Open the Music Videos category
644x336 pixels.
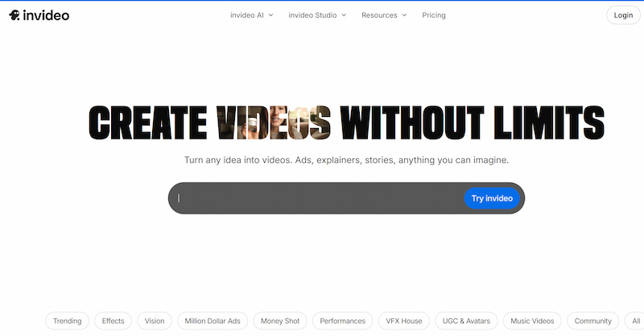pyautogui.click(x=532, y=321)
